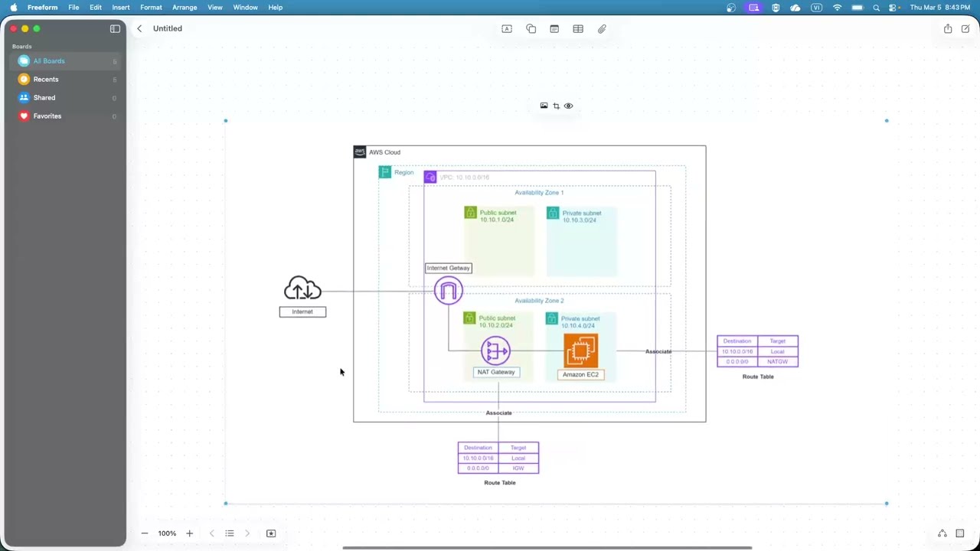Click the bottom-left image selection handle

(x=226, y=504)
